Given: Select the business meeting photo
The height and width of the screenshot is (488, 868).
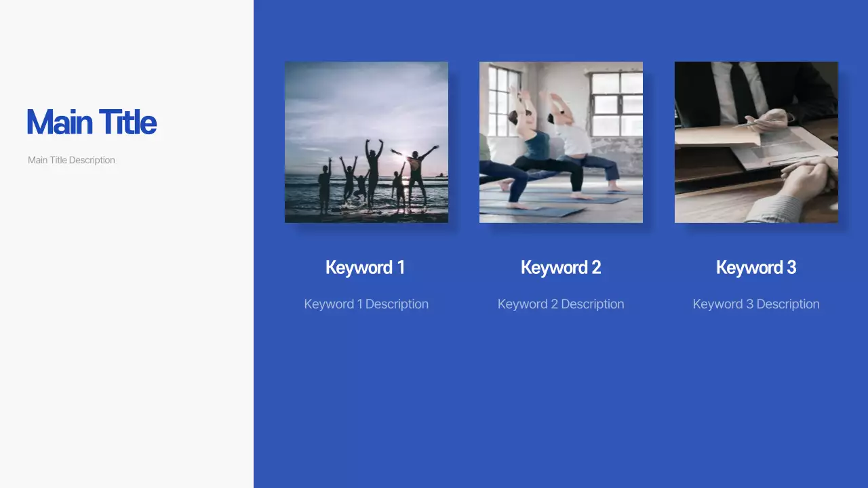Looking at the screenshot, I should click(756, 142).
